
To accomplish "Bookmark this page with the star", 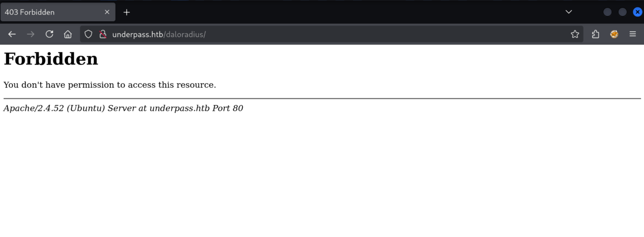I will [x=575, y=34].
